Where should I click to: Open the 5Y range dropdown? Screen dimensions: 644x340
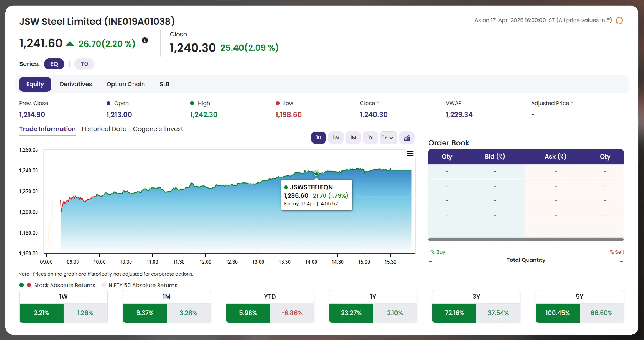(x=388, y=138)
